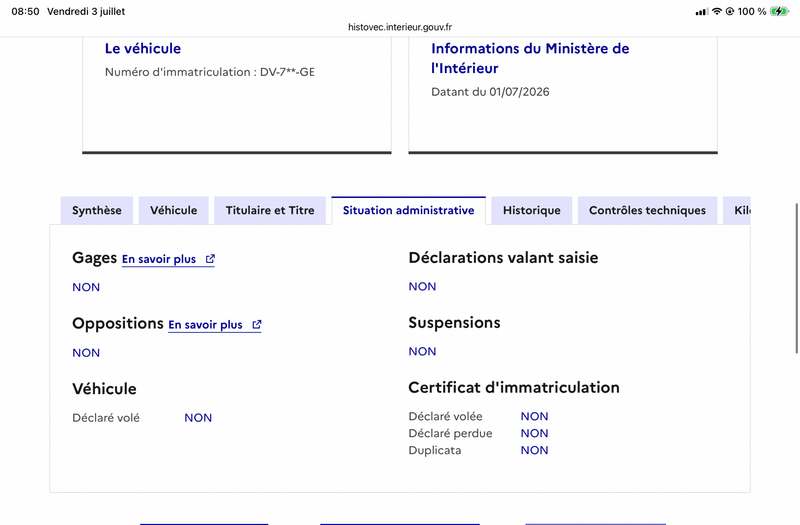Click the NON value under Suspensions
800x525 pixels.
(422, 352)
